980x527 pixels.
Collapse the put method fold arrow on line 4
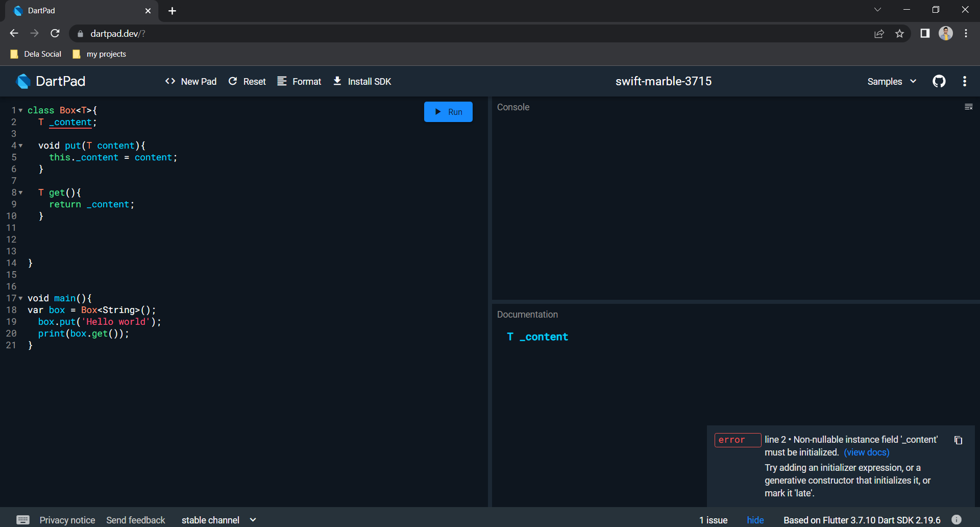(x=20, y=146)
